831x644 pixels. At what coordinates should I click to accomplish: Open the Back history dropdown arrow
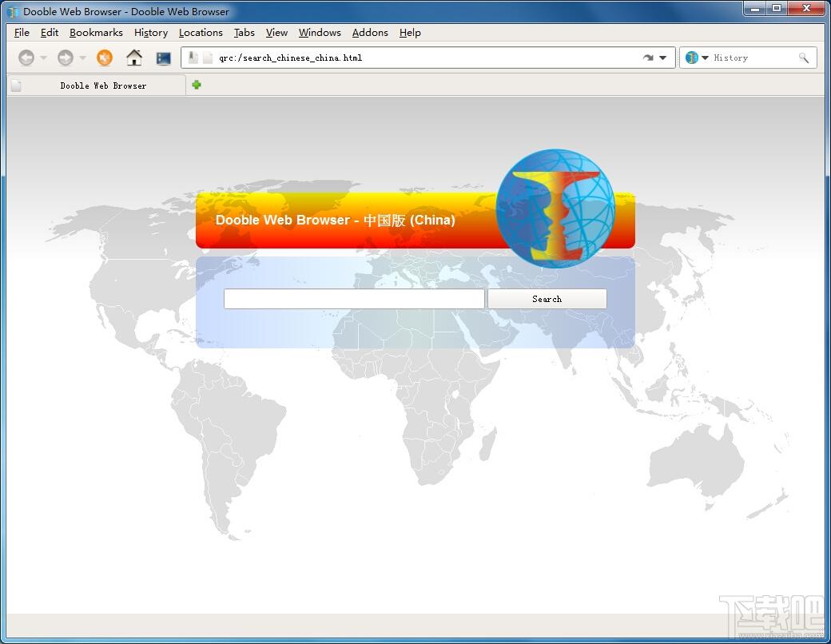pyautogui.click(x=44, y=58)
